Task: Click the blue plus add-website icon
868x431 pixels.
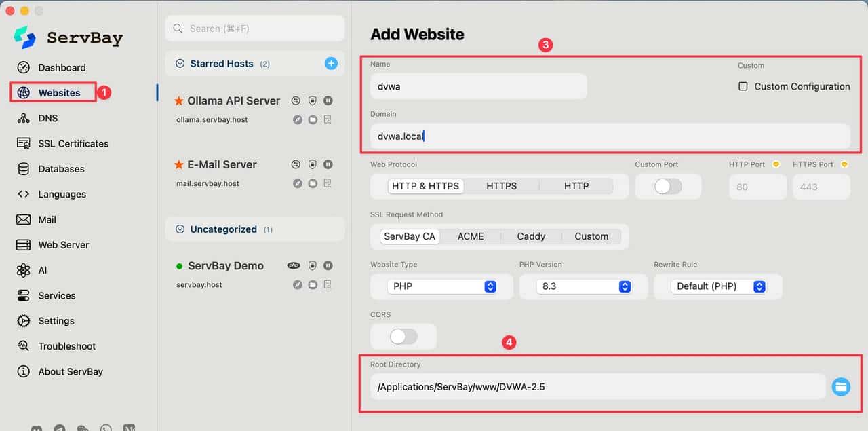Action: coord(331,63)
